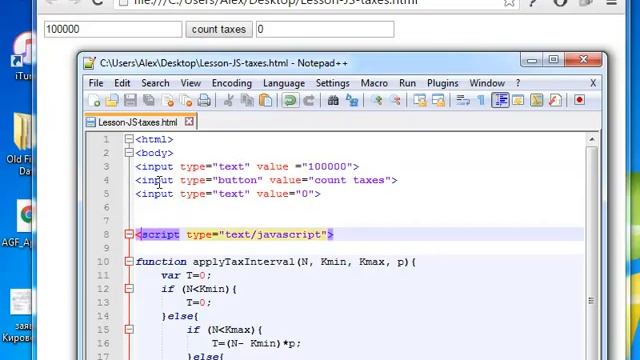Screen dimensions: 640x360
Task: Open the Settings menu
Action: pos(333,83)
